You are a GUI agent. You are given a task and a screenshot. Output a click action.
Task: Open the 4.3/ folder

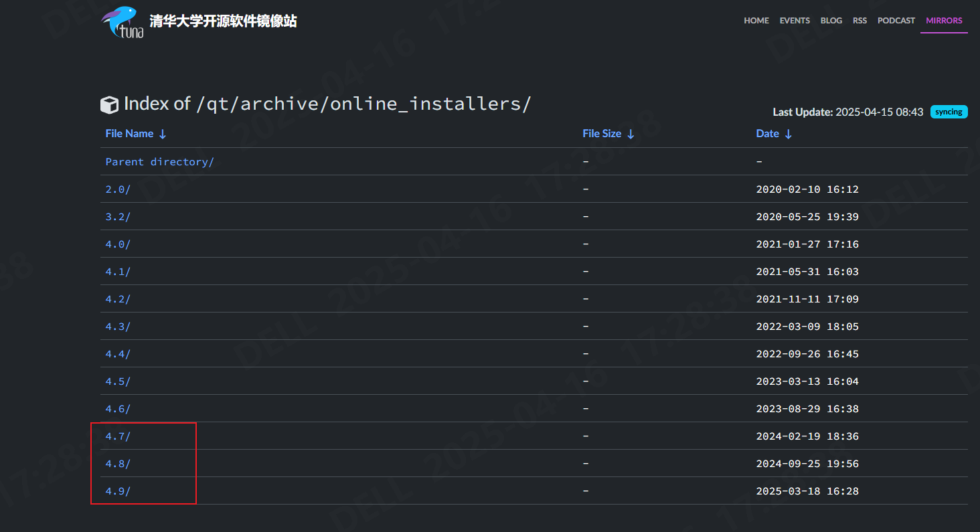pos(118,327)
